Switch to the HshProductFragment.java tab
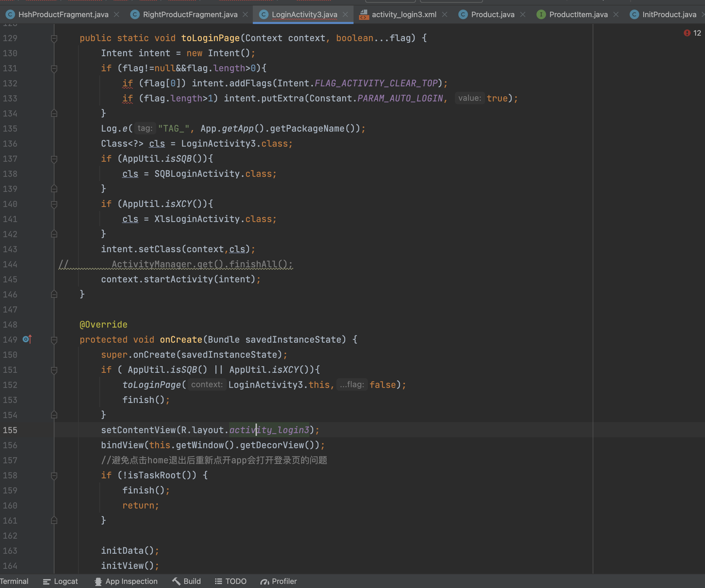The height and width of the screenshot is (588, 705). pyautogui.click(x=63, y=14)
